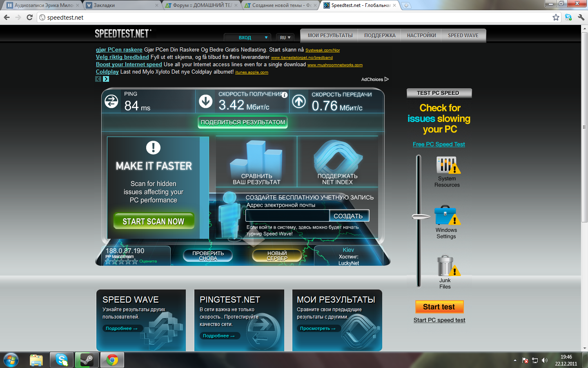This screenshot has width=588, height=368.
Task: Focus the email address input field
Action: pos(287,216)
